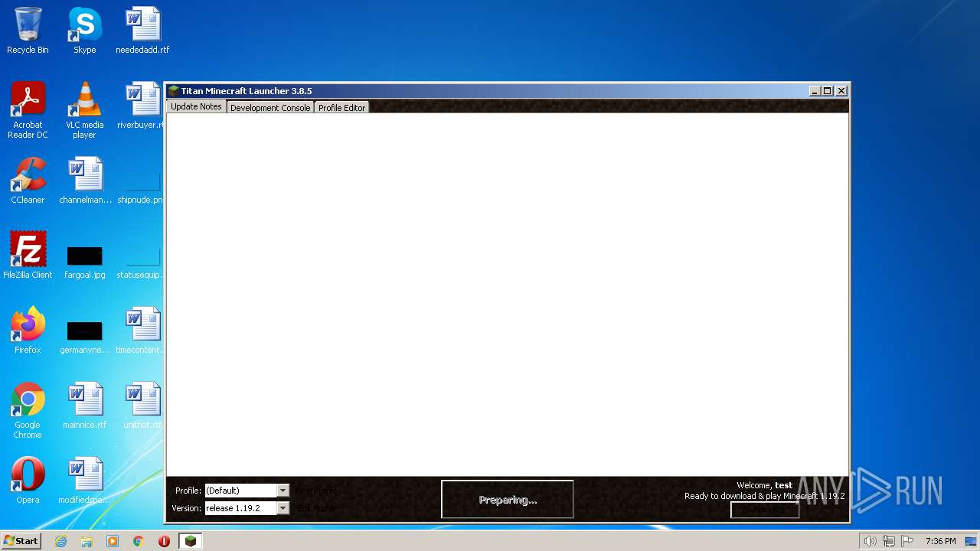
Task: Click the Titan Minecraft Launcher title icon
Action: [174, 91]
